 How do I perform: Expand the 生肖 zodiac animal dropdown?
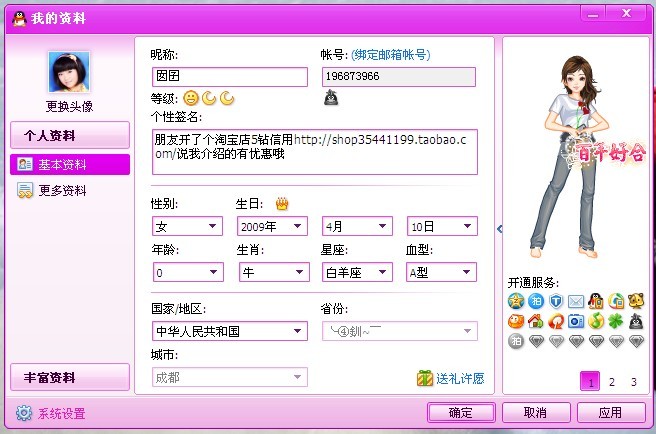[274, 272]
